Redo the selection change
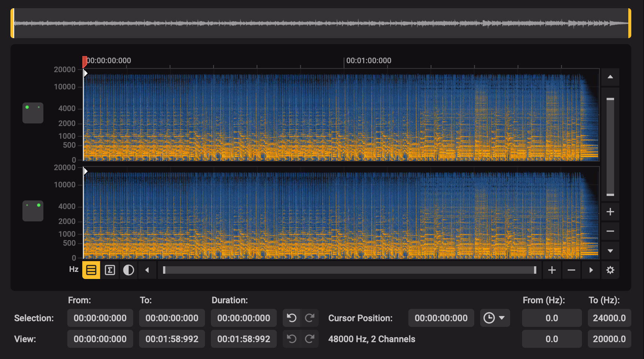 pos(310,318)
